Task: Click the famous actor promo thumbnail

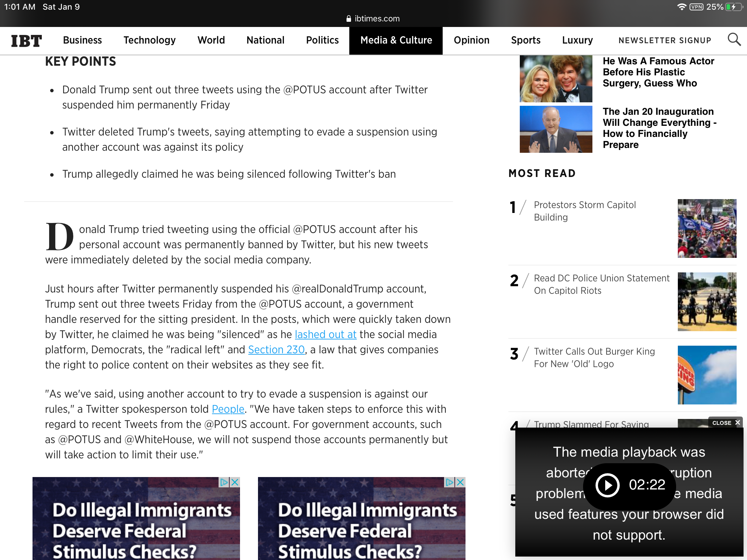Action: [556, 79]
